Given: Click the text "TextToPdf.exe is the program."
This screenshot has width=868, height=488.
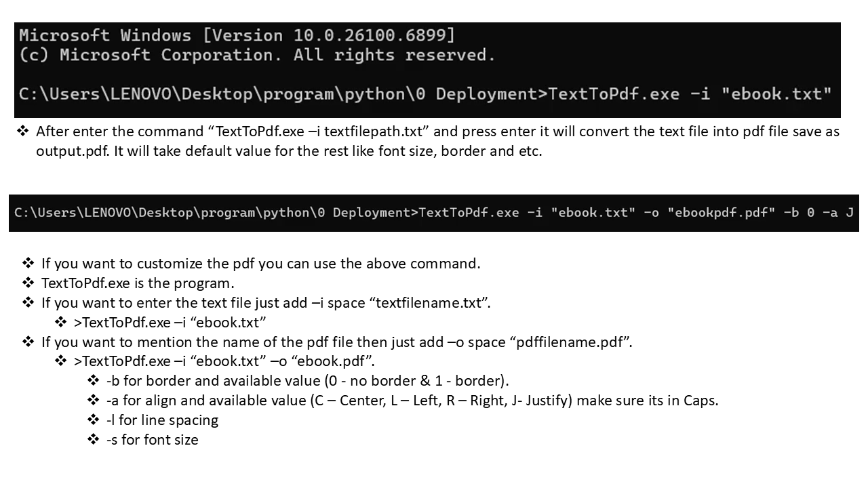Looking at the screenshot, I should 138,283.
